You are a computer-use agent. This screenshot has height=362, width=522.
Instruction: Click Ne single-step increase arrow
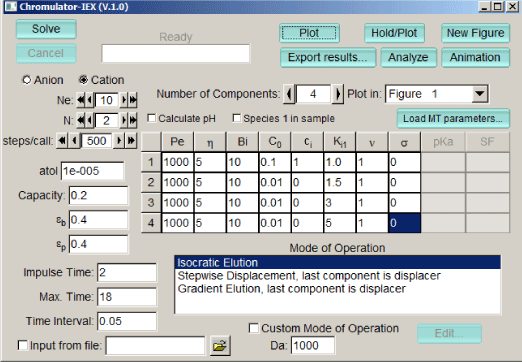124,100
